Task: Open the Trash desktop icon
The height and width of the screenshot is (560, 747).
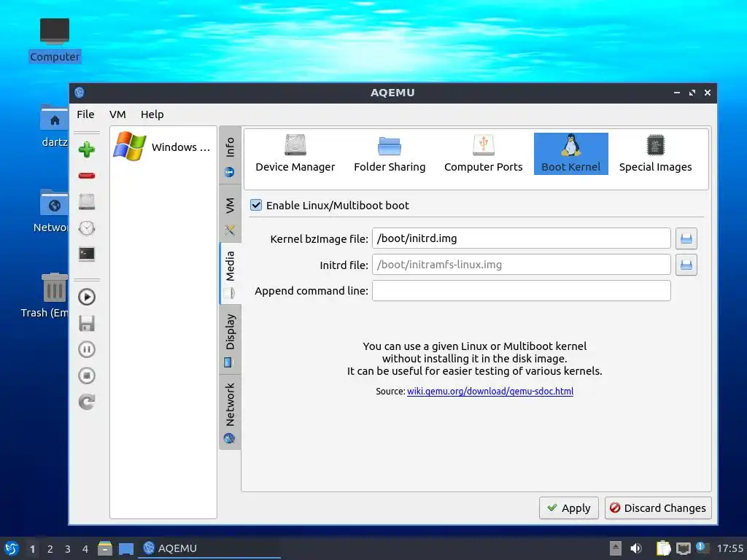Action: click(46, 295)
